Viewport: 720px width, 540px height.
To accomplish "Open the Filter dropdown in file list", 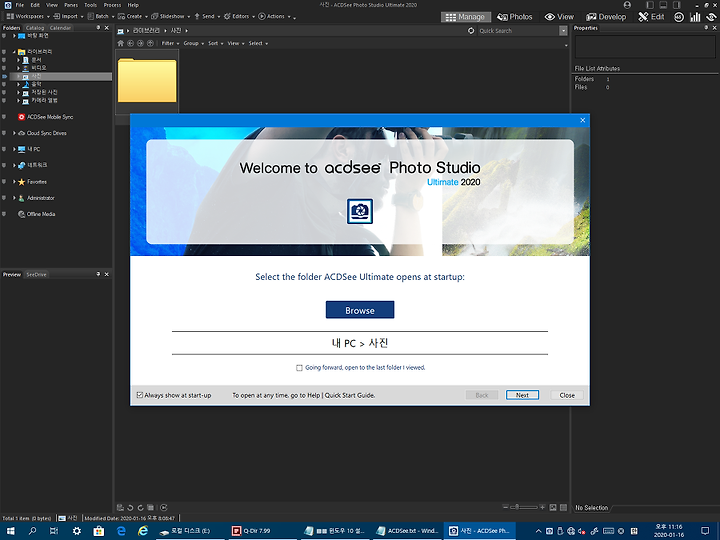I will point(170,43).
